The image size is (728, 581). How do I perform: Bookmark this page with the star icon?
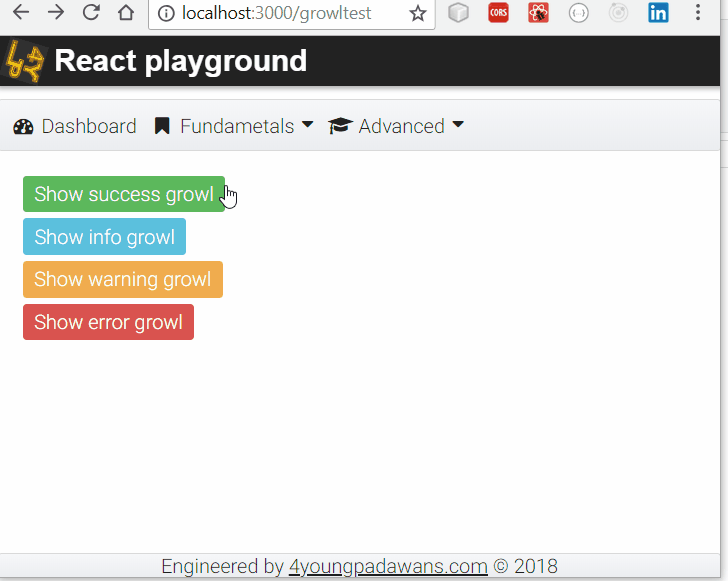[418, 13]
